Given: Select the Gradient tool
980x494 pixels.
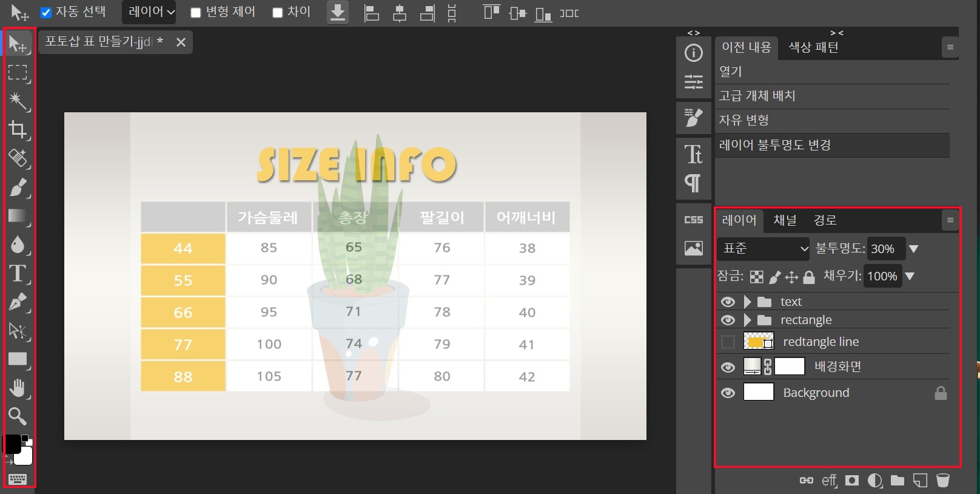Looking at the screenshot, I should coord(18,216).
